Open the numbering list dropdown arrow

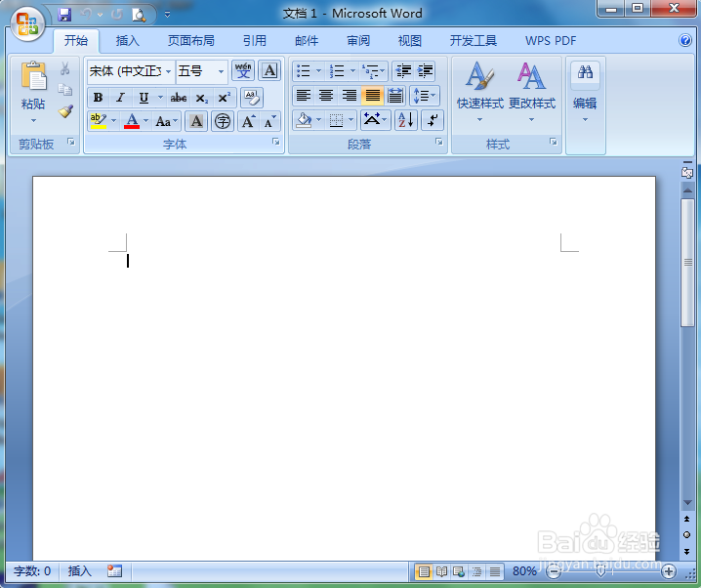coord(352,70)
